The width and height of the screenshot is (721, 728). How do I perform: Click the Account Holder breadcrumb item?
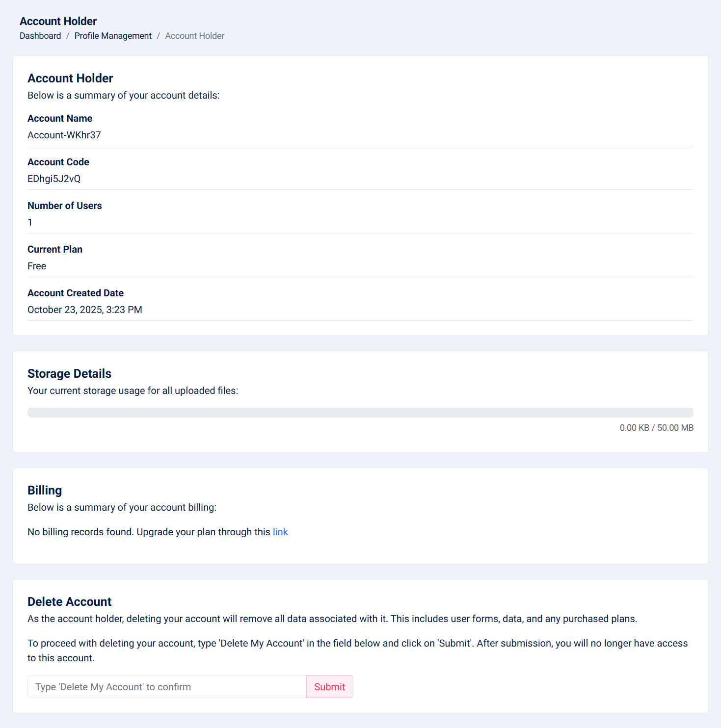pyautogui.click(x=194, y=36)
